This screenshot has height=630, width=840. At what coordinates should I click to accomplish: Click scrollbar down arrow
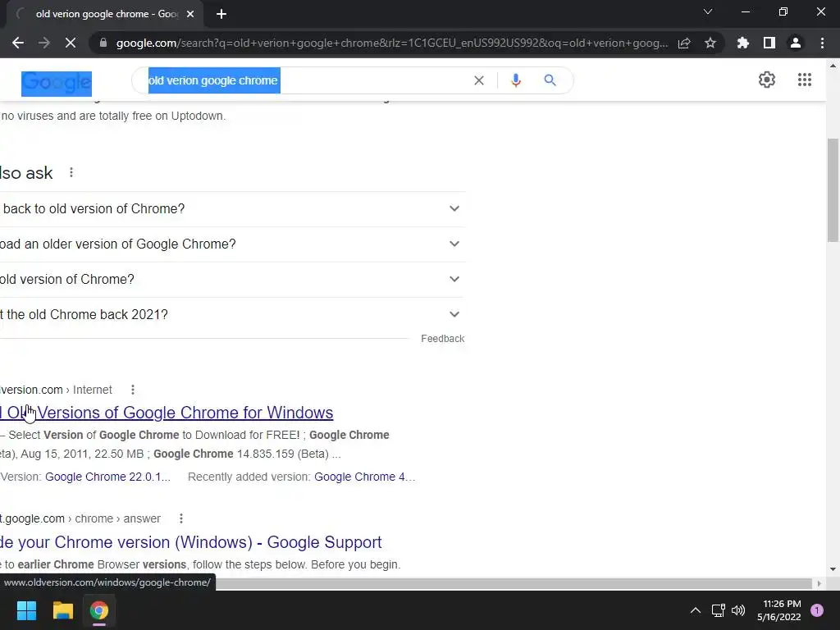point(833,569)
